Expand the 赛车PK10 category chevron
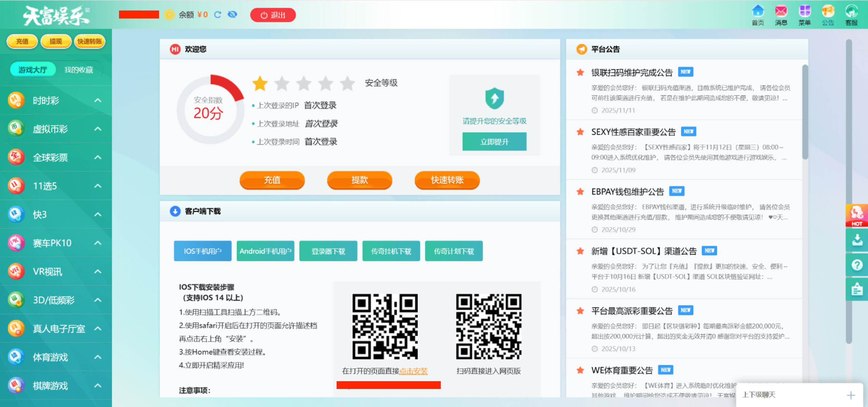This screenshot has width=868, height=407. pos(98,243)
